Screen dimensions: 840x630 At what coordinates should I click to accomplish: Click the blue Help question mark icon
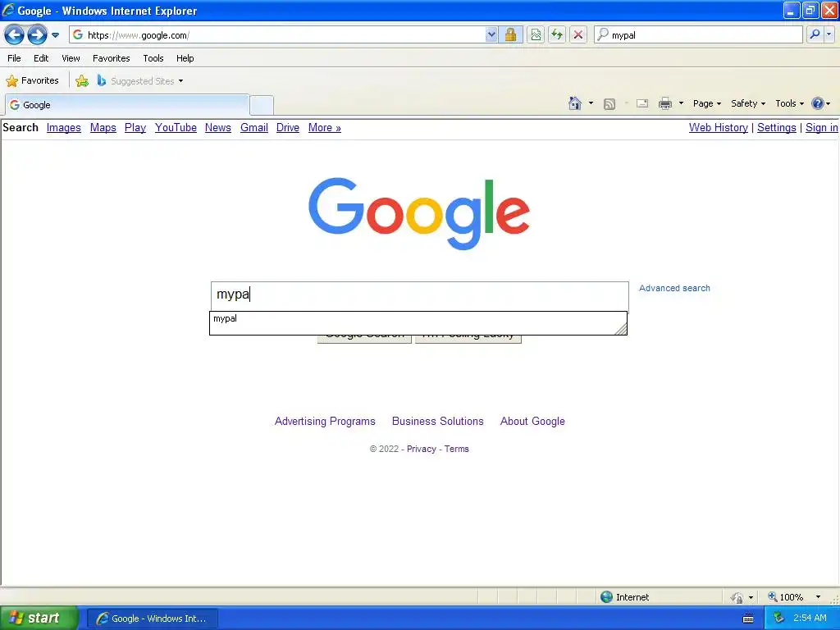point(818,103)
